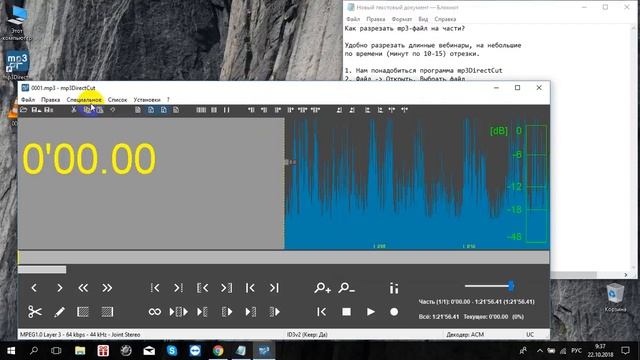Click the Notepad line mentioning mp3DirectCut
Viewport: 640px width, 360px height.
[424, 70]
